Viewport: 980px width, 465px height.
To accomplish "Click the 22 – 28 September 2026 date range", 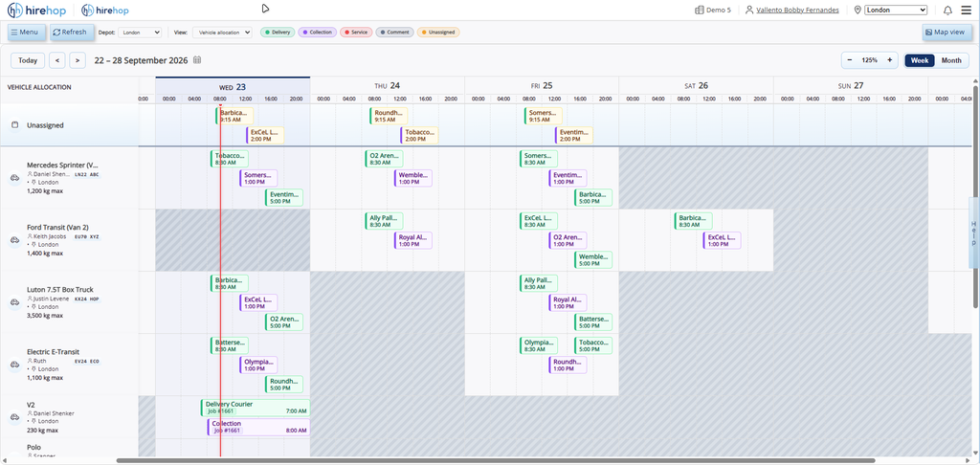I will [x=142, y=60].
